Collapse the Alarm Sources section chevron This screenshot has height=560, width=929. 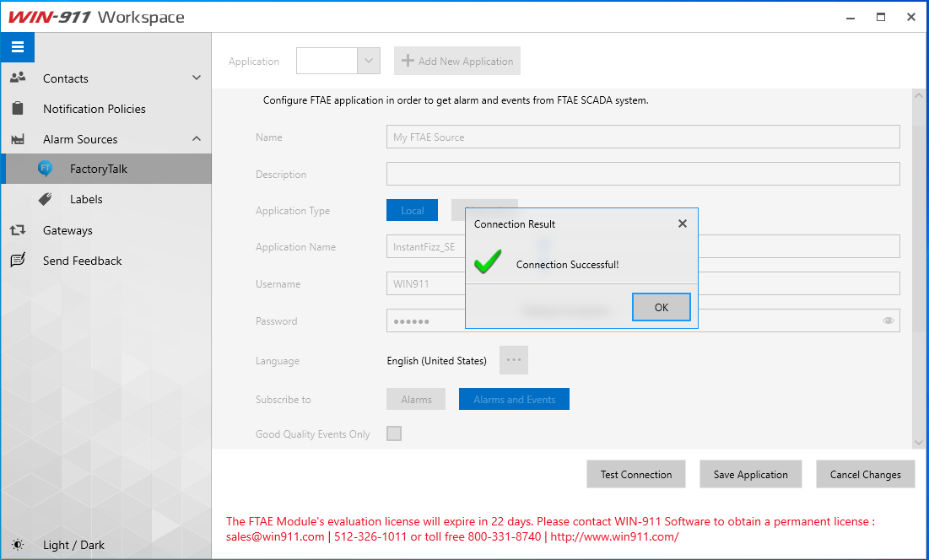[x=197, y=138]
